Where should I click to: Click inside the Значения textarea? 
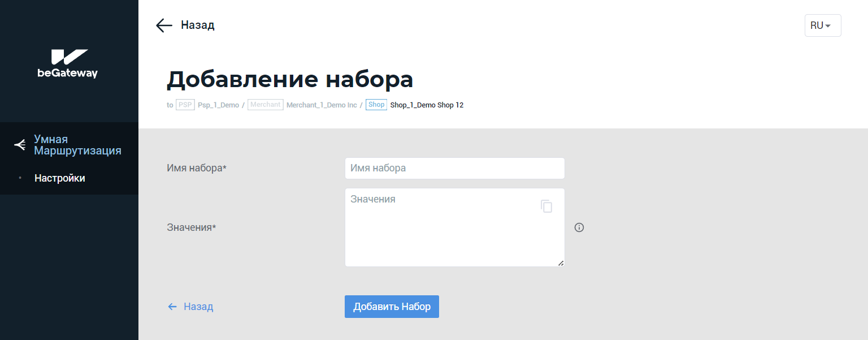[441, 232]
